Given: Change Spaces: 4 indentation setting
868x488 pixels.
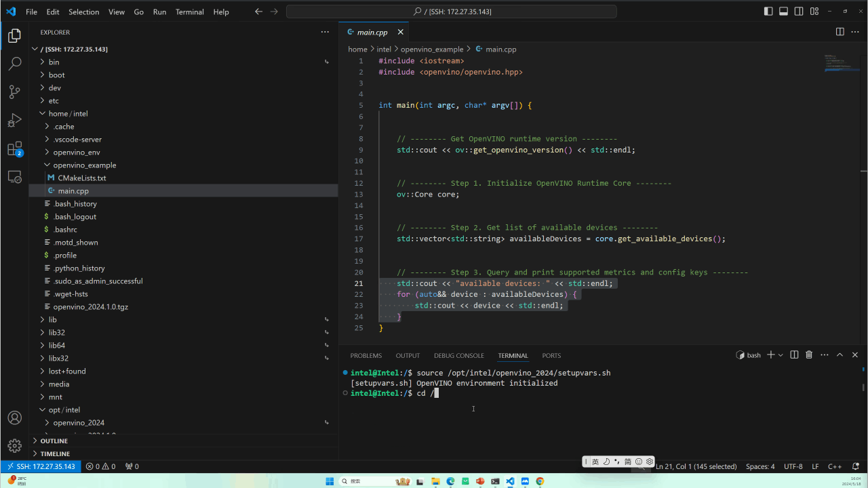Looking at the screenshot, I should click(760, 466).
